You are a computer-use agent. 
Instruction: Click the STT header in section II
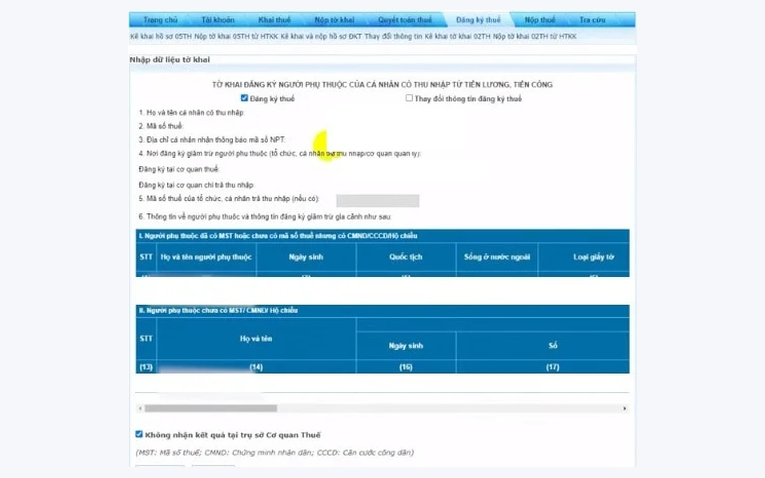click(x=146, y=339)
